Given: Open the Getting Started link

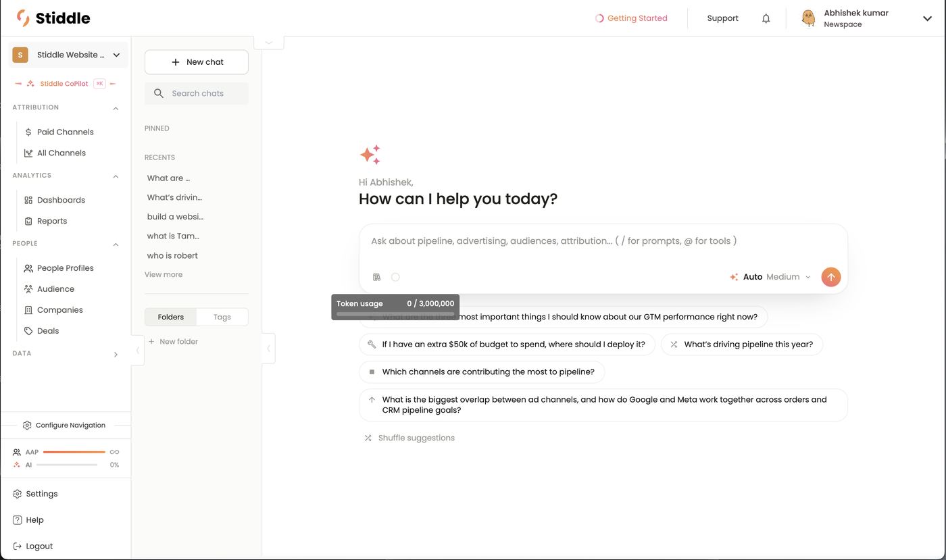Looking at the screenshot, I should click(x=631, y=18).
